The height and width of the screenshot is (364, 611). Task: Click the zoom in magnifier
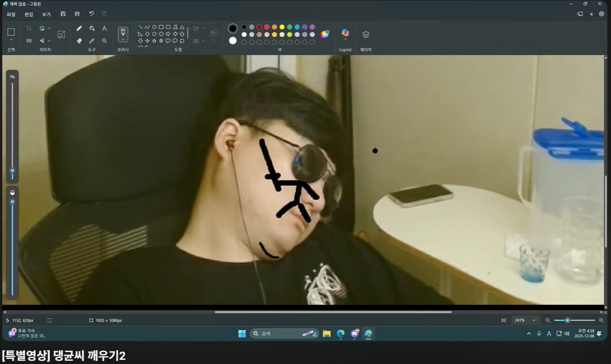pos(601,320)
